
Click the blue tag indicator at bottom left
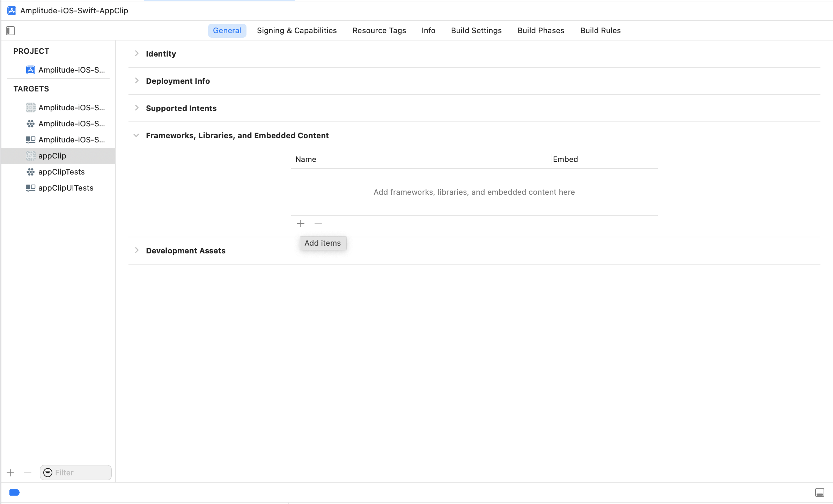click(14, 492)
